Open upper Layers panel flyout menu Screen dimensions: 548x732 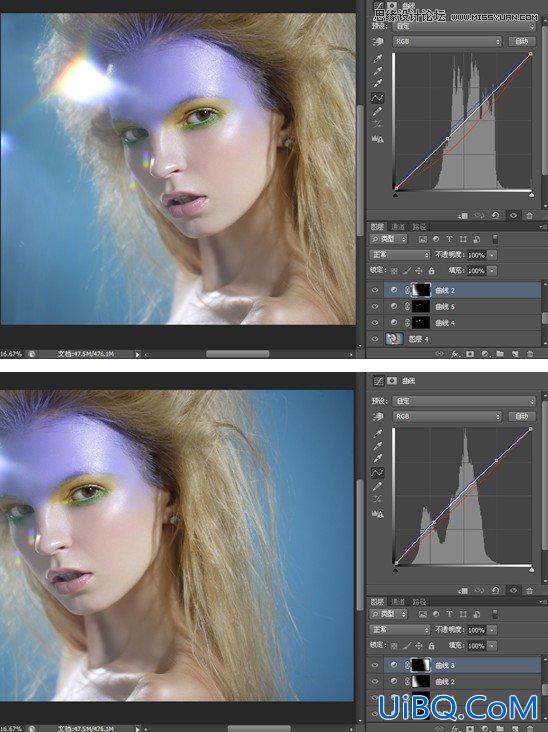tap(543, 227)
